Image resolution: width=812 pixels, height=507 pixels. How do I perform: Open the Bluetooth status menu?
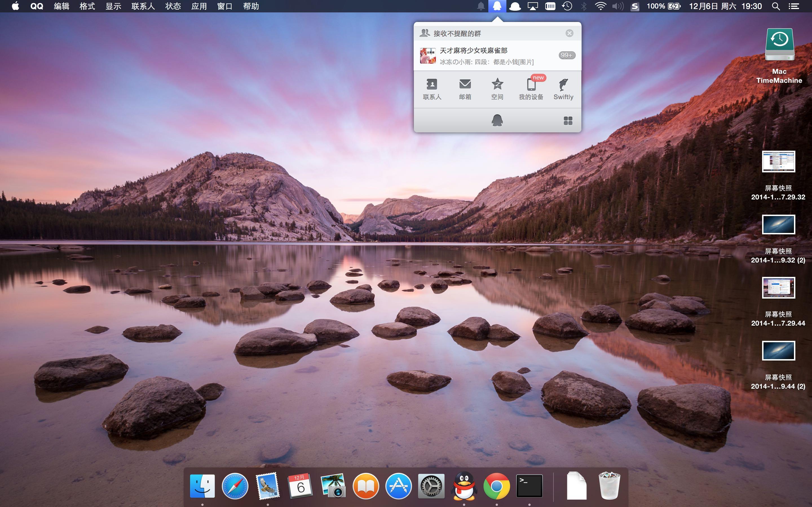click(584, 6)
